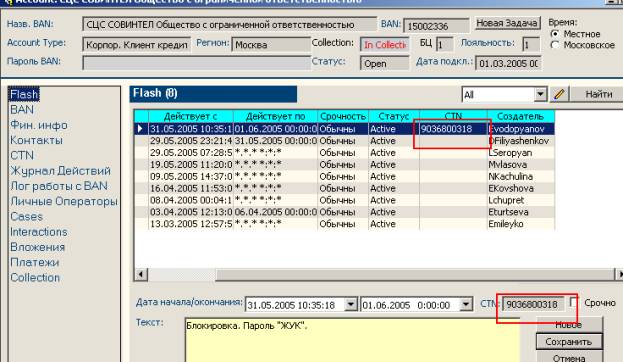Sort by Действует с column header

[x=190, y=116]
